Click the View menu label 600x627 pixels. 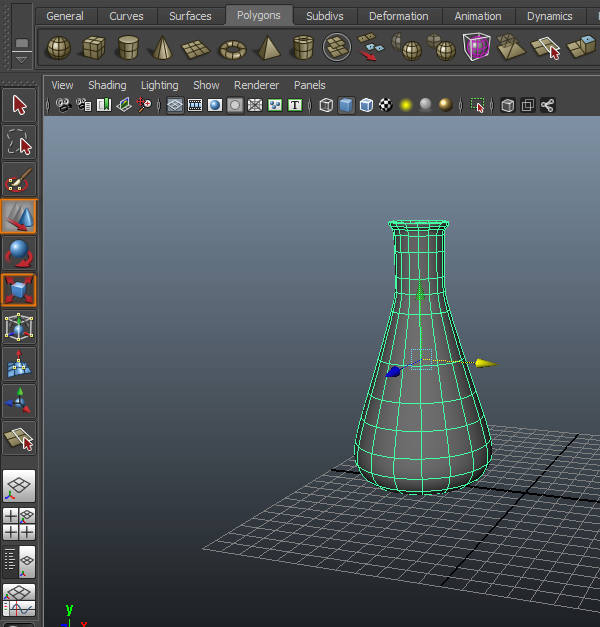tap(62, 85)
